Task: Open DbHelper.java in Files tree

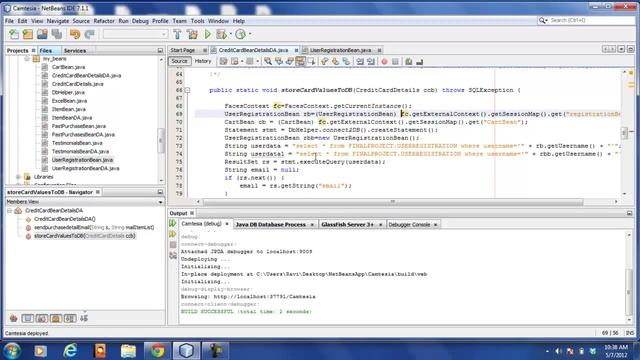Action: pyautogui.click(x=68, y=92)
